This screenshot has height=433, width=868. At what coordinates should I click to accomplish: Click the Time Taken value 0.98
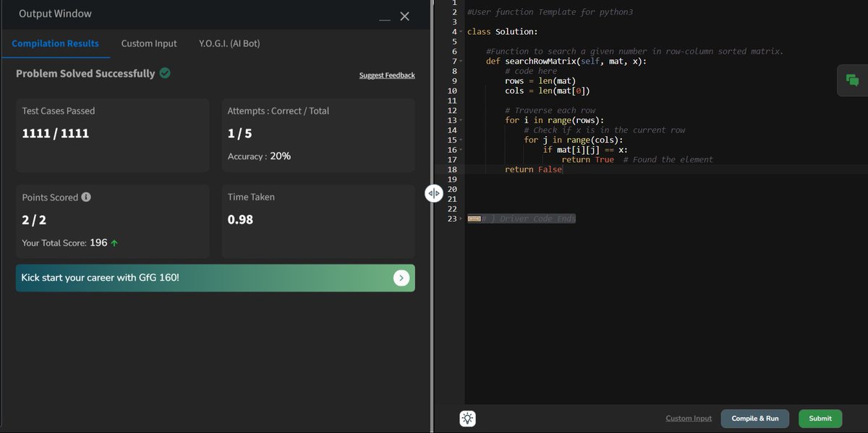240,219
